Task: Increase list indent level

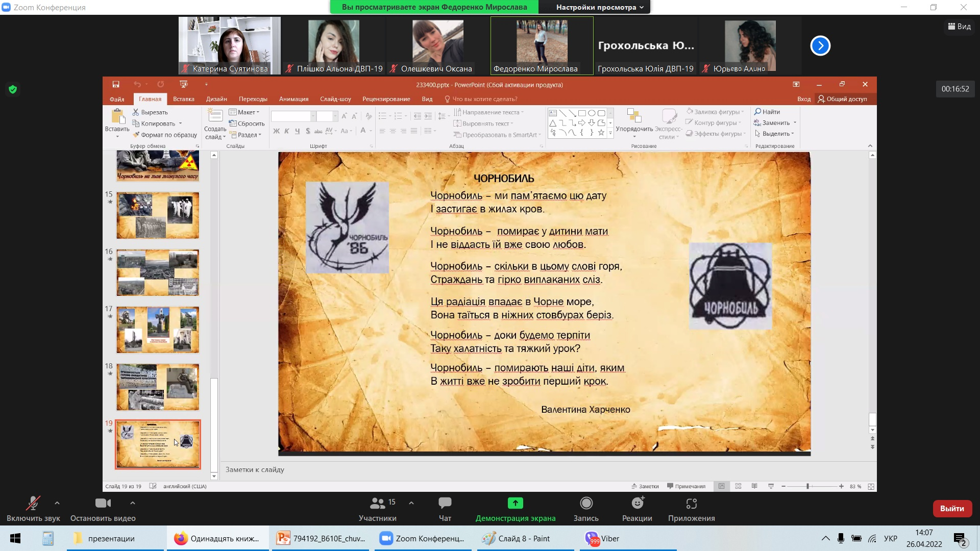Action: [x=428, y=116]
